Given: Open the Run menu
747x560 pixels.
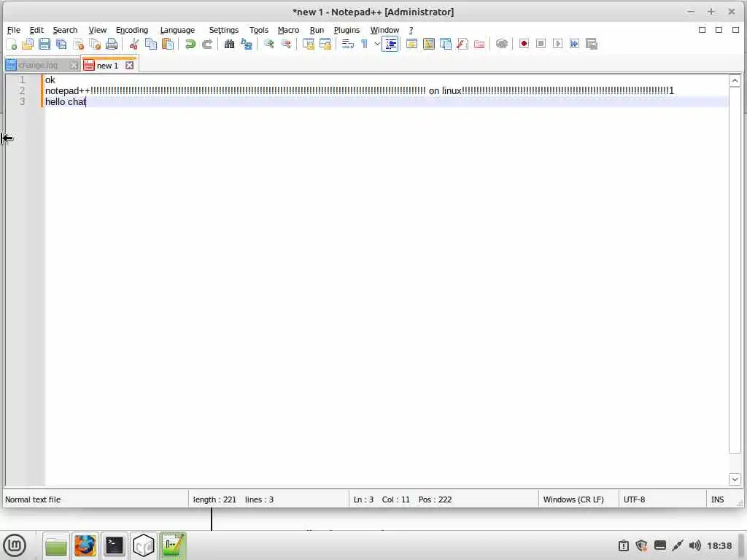Looking at the screenshot, I should tap(317, 30).
